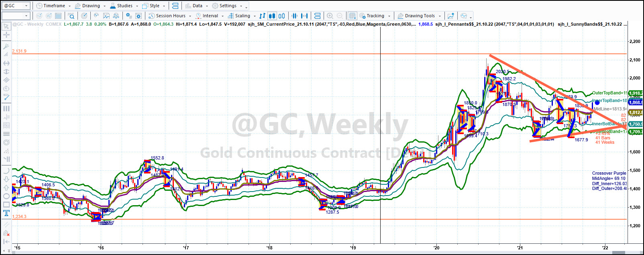Open the gears with hash settings icon
This screenshot has height=255, width=644.
tap(128, 16)
